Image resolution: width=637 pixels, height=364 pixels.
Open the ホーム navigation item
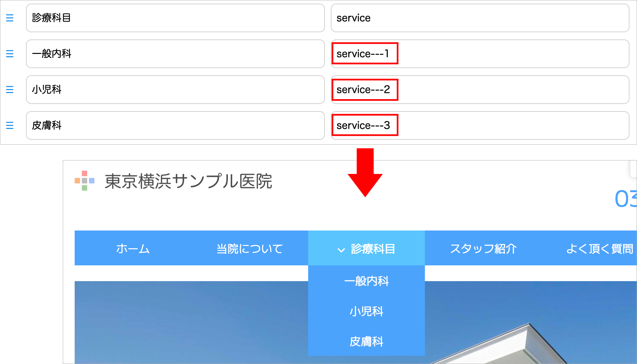coord(133,249)
